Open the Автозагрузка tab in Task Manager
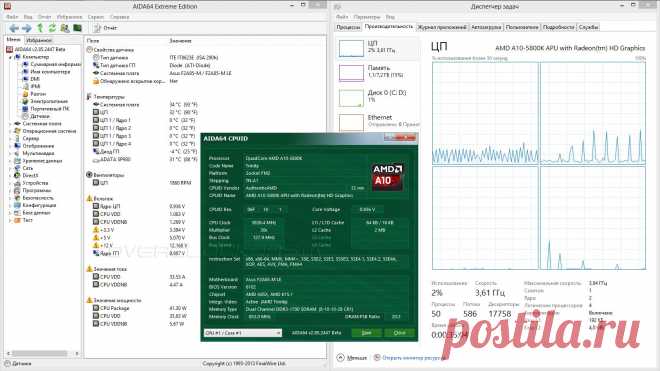Screen dimensions: 660x371 486,27
